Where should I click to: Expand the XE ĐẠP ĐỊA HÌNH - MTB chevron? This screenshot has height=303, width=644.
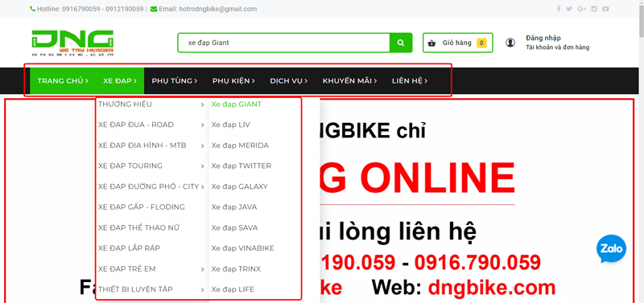point(203,146)
